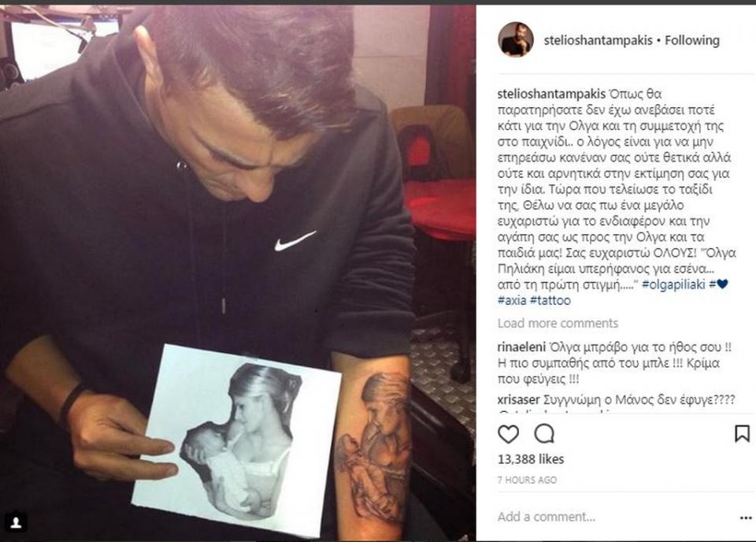Save post with the bookmark icon
This screenshot has height=542, width=756.
742,433
